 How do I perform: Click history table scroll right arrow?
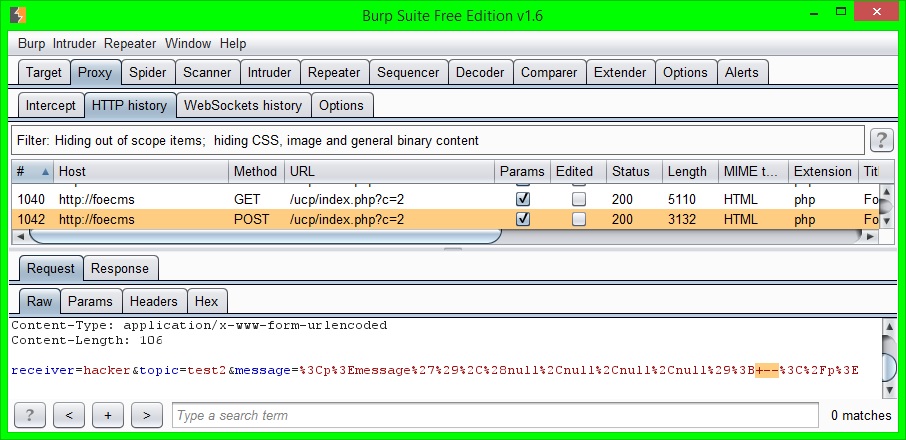click(871, 236)
